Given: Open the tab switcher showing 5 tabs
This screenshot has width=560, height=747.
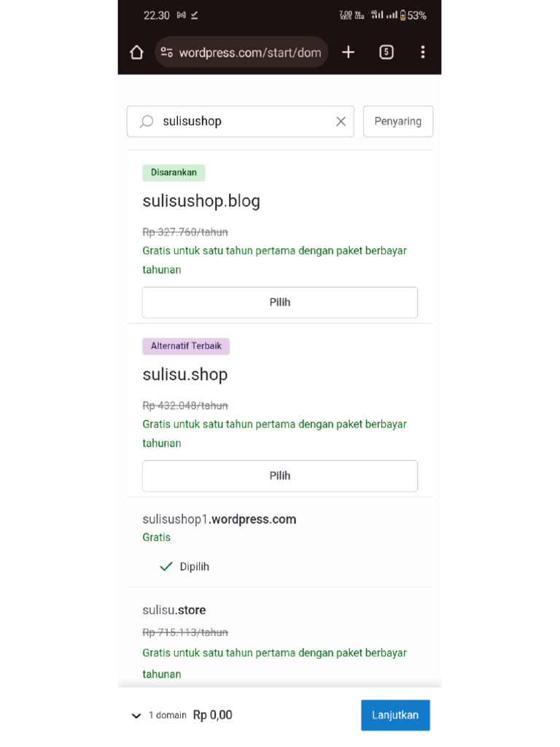Looking at the screenshot, I should (386, 52).
